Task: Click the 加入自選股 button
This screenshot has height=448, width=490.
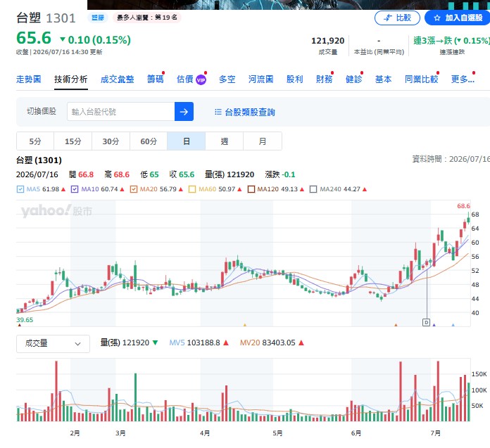Action: [x=458, y=18]
